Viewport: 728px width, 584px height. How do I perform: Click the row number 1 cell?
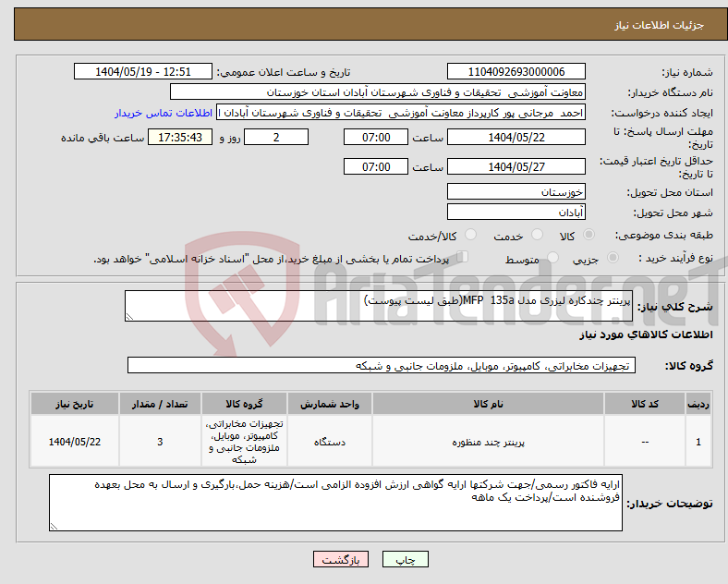pos(698,442)
